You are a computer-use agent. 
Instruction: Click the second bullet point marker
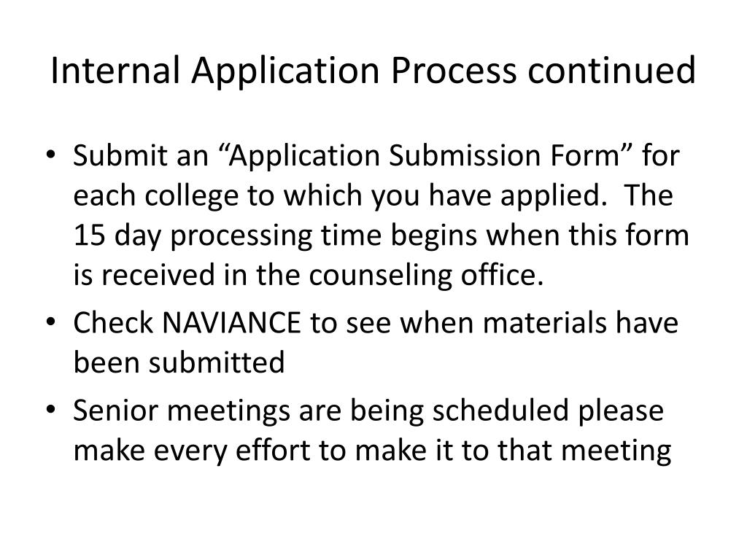[x=52, y=322]
